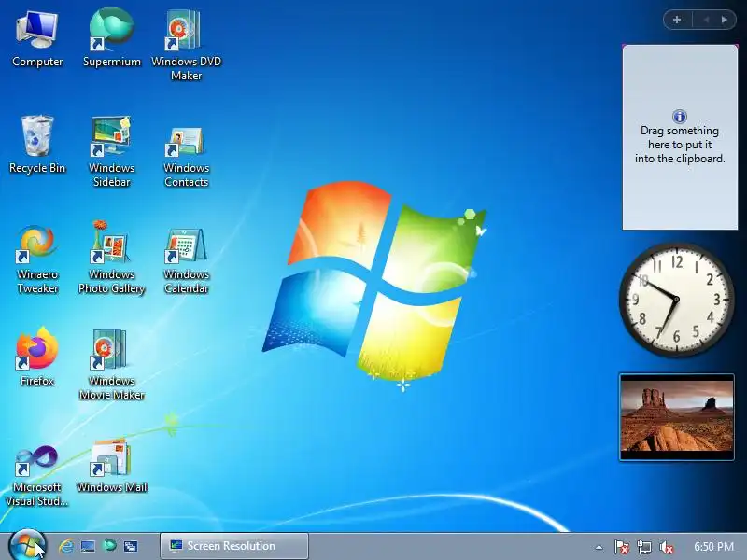Select the Windows Contacts shortcut
This screenshot has width=747, height=560.
(186, 157)
